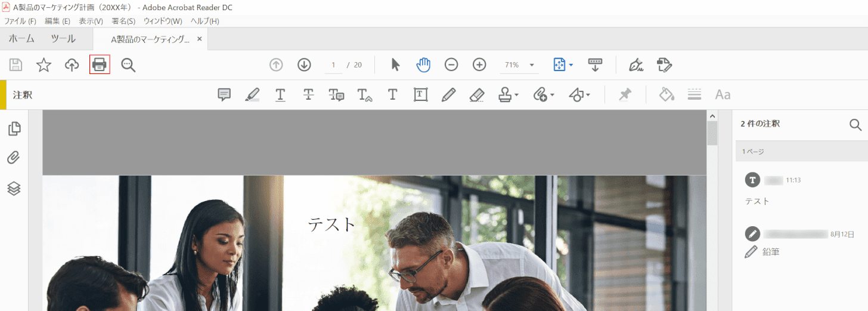
Task: Open the fill color bucket picker
Action: 666,95
